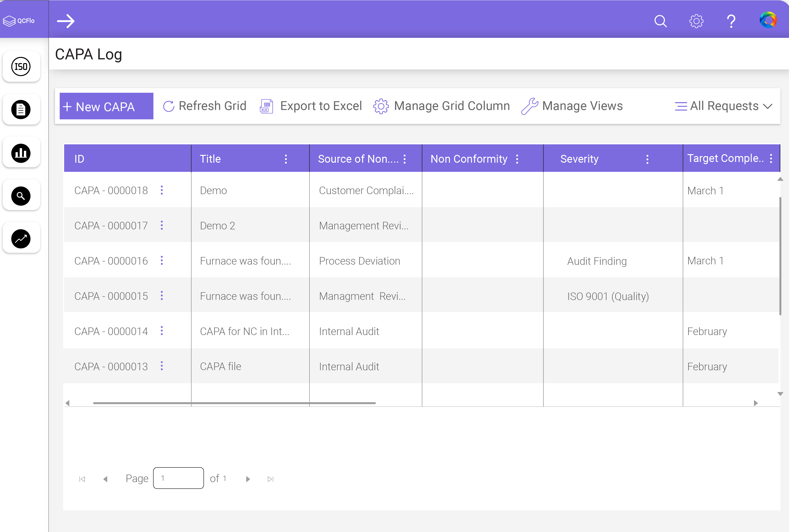Expand sidebar with the arrow icon
Screen dimensions: 789x532
click(x=66, y=21)
